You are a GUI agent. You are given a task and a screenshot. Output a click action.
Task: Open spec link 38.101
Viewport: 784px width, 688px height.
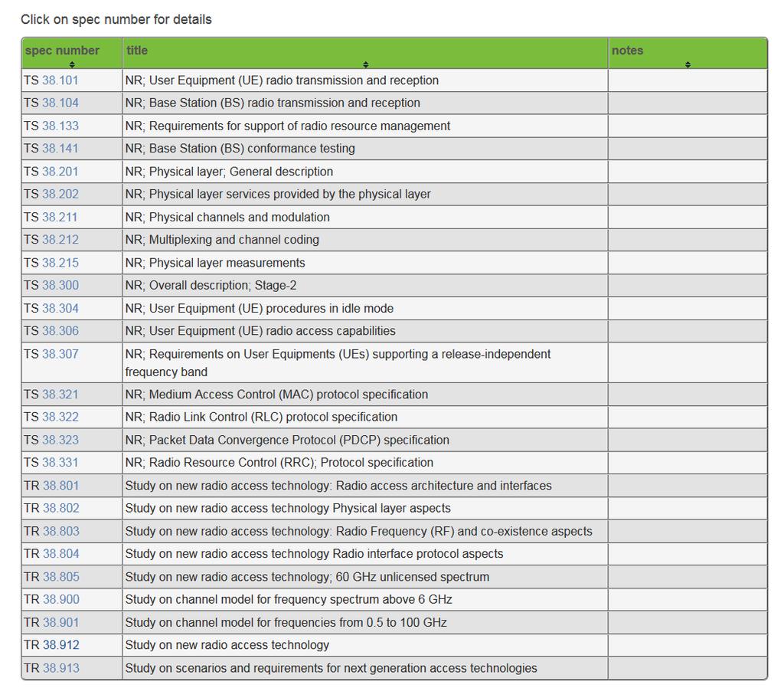pos(60,80)
